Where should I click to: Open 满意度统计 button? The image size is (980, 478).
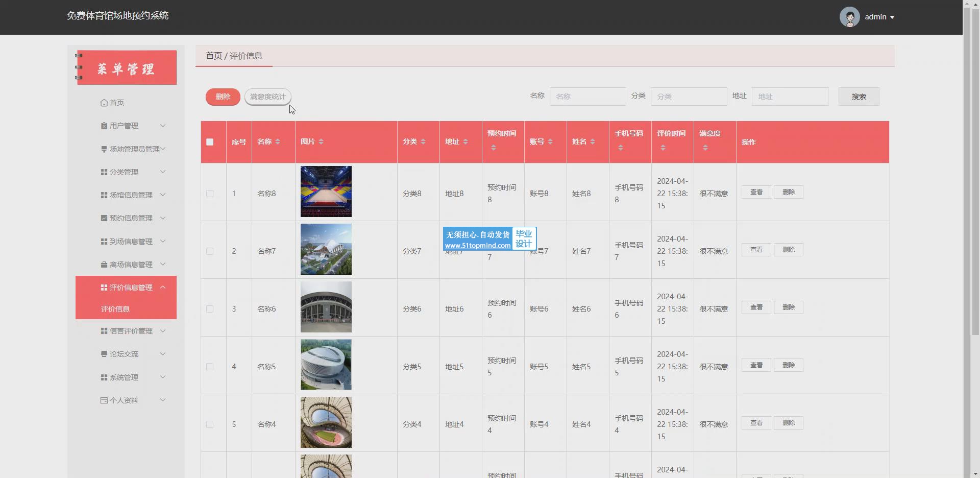coord(268,97)
